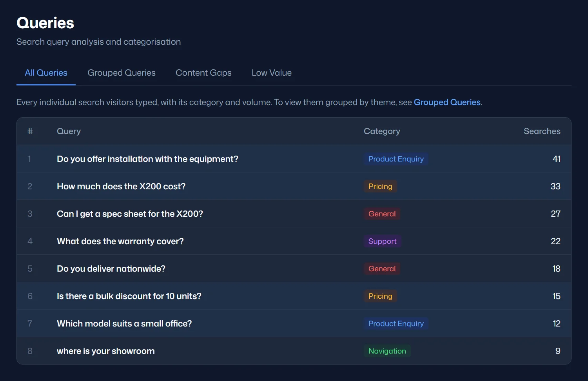Select the "where is your showroom" query
Image resolution: width=588 pixels, height=381 pixels.
coord(106,351)
